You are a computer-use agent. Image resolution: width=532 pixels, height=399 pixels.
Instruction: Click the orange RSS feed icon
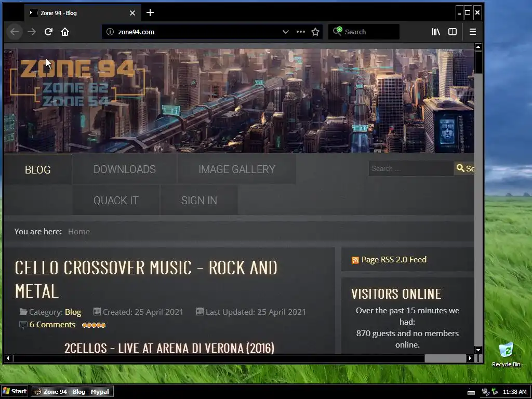(x=355, y=260)
